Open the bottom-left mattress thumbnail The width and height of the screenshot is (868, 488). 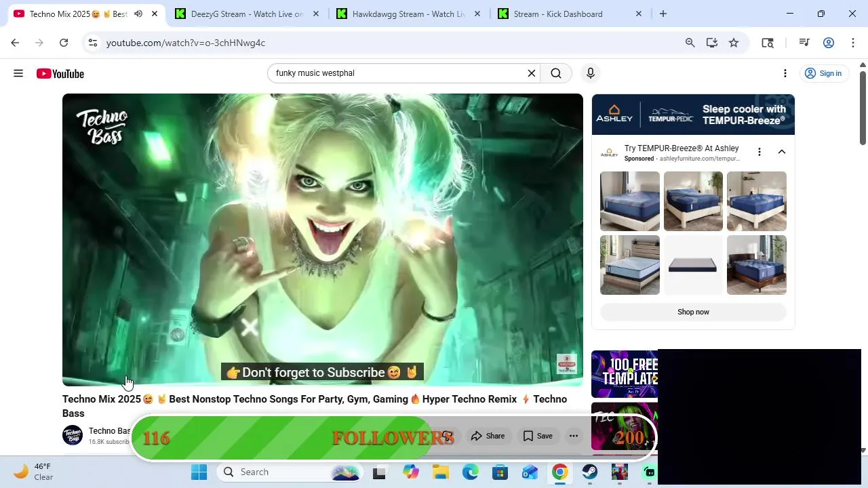(x=630, y=265)
